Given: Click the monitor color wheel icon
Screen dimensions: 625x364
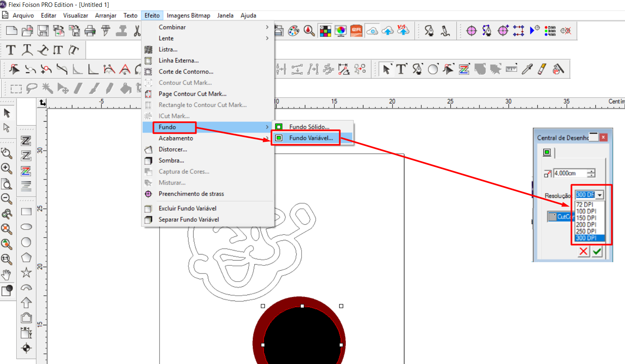Looking at the screenshot, I should click(341, 31).
